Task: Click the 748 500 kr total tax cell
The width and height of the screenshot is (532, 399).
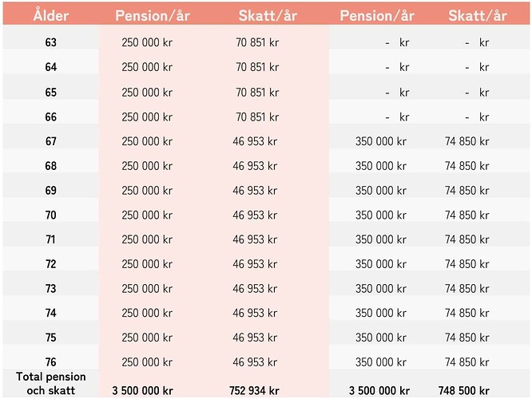Action: 464,390
